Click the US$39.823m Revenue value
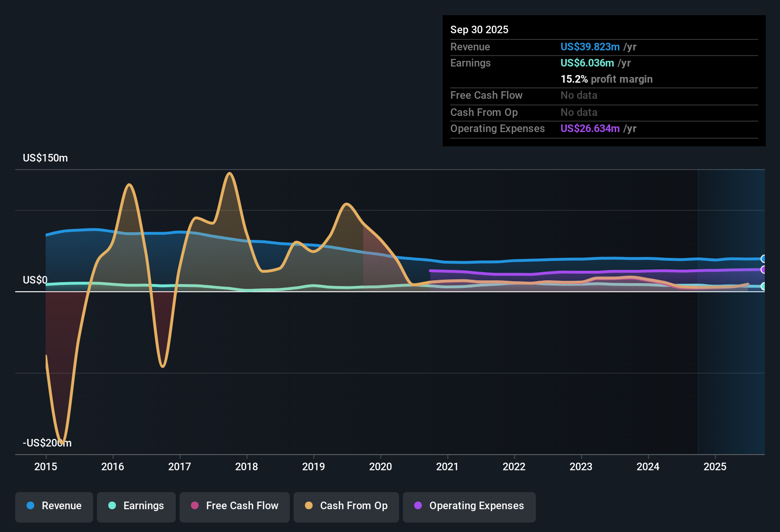Screen dimensions: 780x532 click(590, 47)
